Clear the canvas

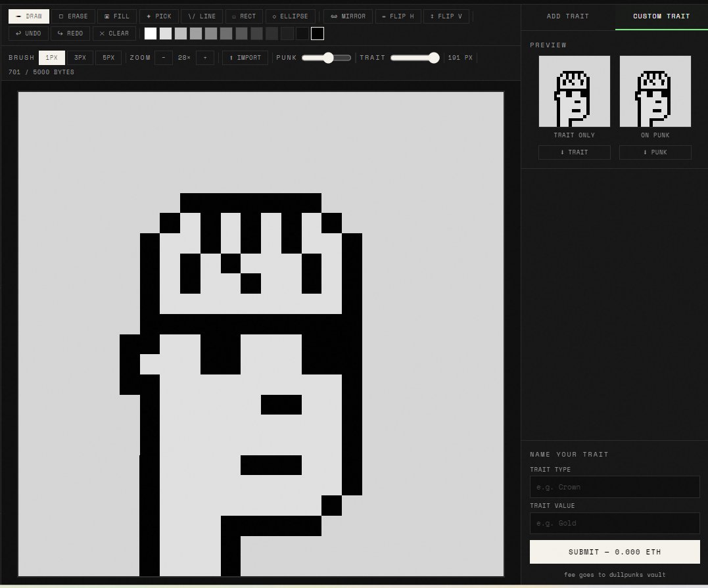(x=114, y=34)
